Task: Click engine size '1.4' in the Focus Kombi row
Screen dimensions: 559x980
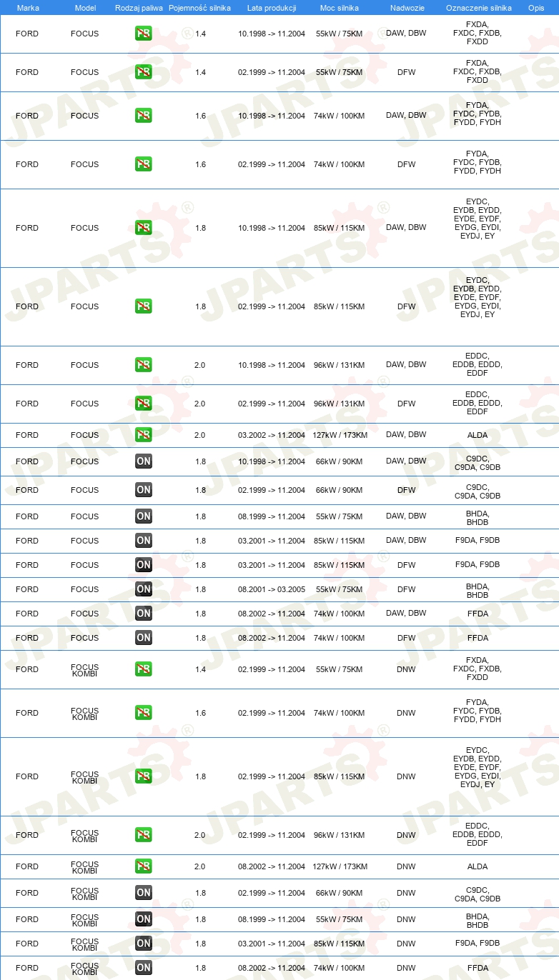Action: coord(200,669)
